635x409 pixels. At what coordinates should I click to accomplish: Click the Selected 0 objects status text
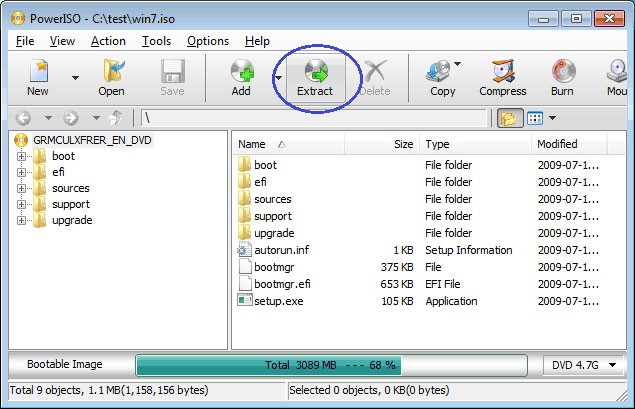[x=369, y=390]
